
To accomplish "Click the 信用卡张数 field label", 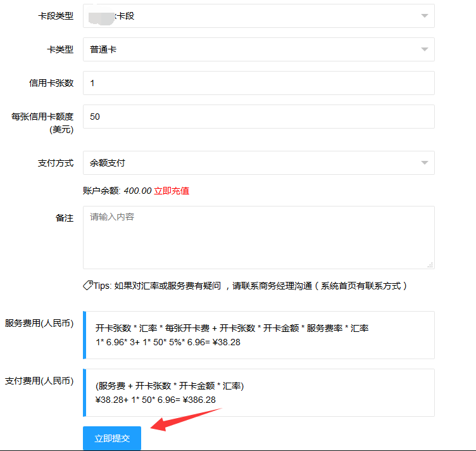I will 51,83.
